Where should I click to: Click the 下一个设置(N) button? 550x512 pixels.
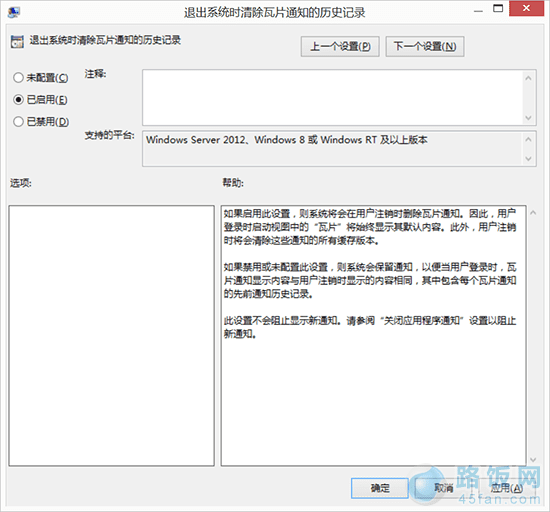425,46
